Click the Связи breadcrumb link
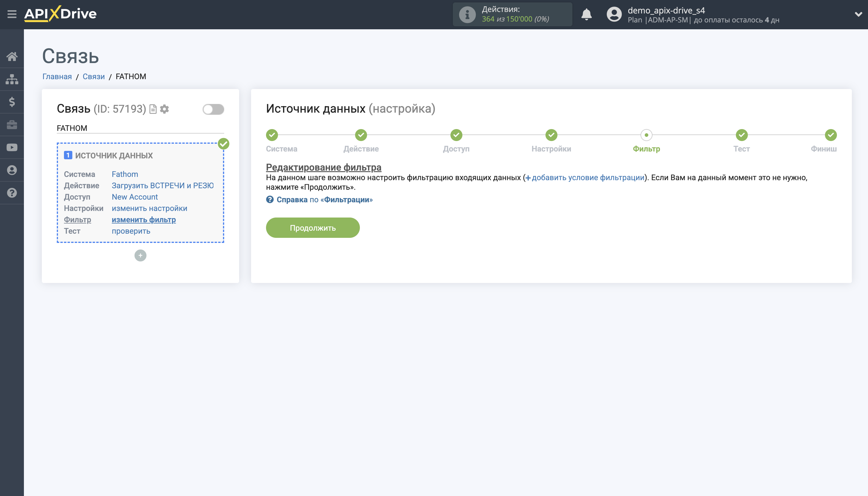Viewport: 868px width, 496px height. tap(93, 76)
